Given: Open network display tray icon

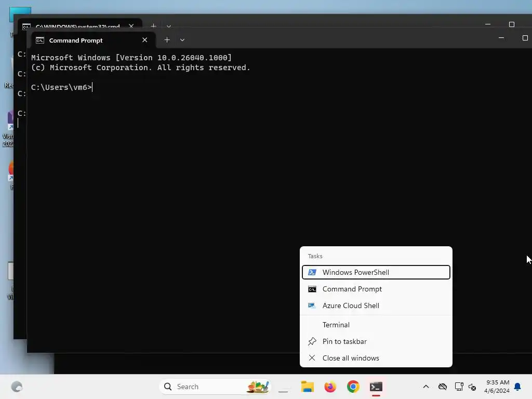Looking at the screenshot, I should coord(459,387).
